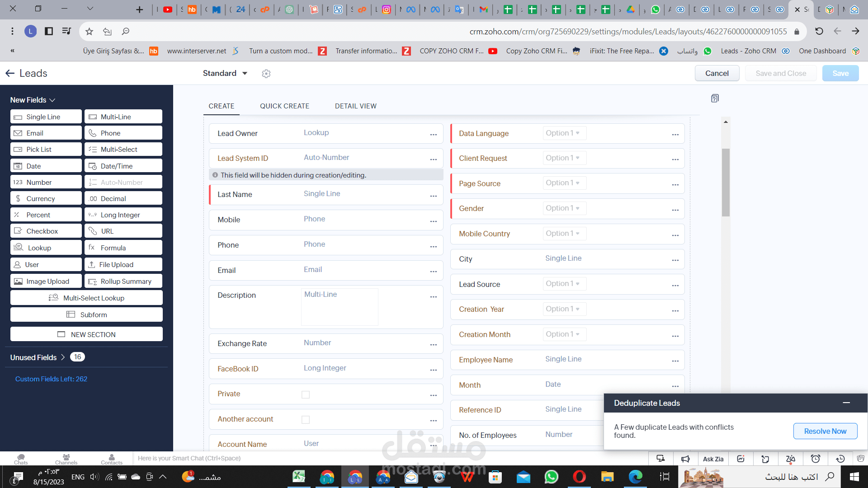Open the Standard layout dropdown

225,73
